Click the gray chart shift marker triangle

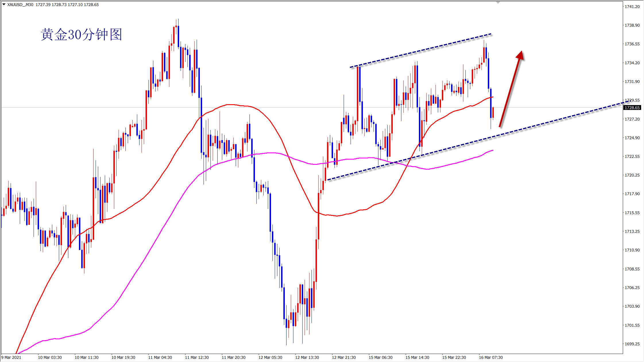[x=498, y=2]
